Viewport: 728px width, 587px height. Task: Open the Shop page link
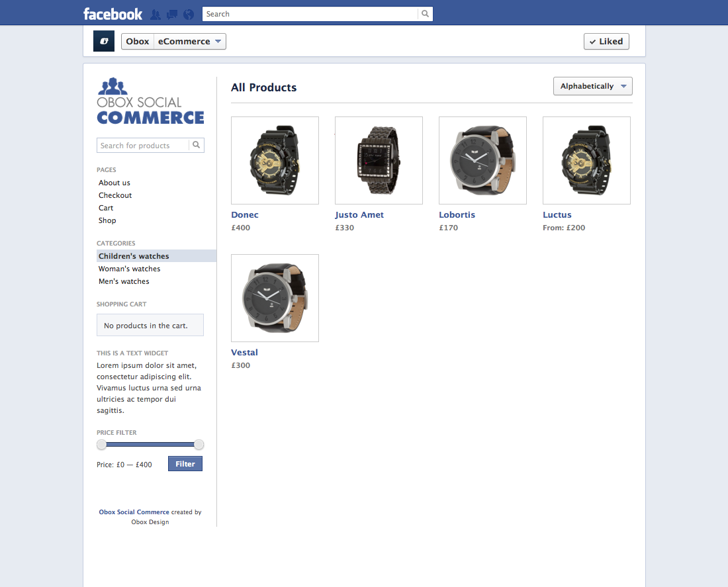pos(107,220)
